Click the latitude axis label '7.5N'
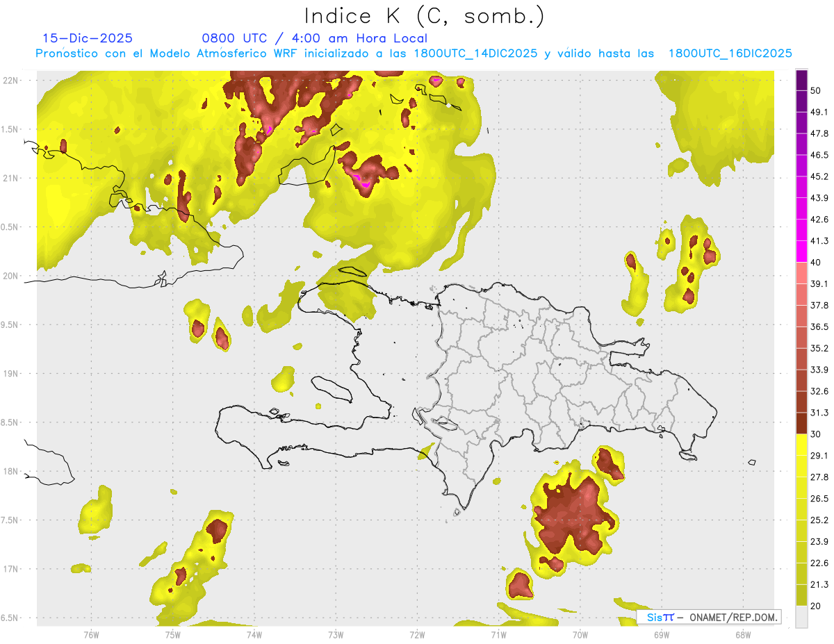 click(10, 520)
